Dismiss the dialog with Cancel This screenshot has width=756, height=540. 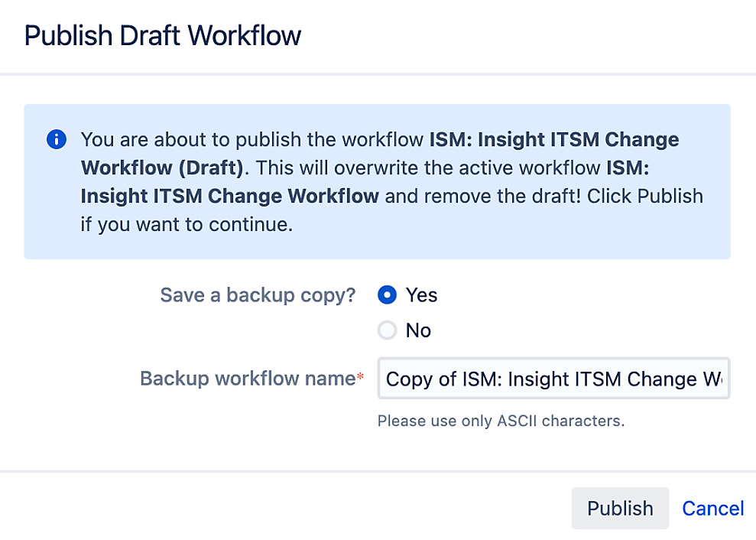[x=712, y=508]
